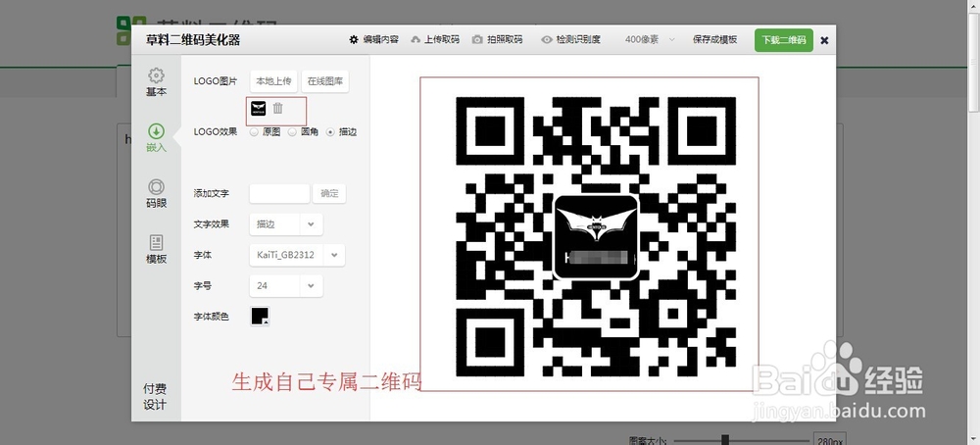This screenshot has height=445, width=980.
Task: Select the uploaded bat logo thumbnail
Action: [258, 108]
